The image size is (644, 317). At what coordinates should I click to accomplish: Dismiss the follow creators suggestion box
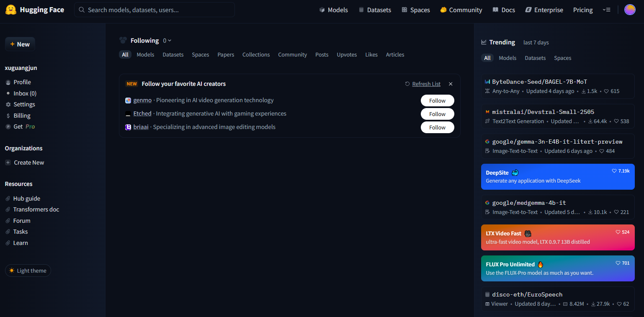tap(451, 84)
